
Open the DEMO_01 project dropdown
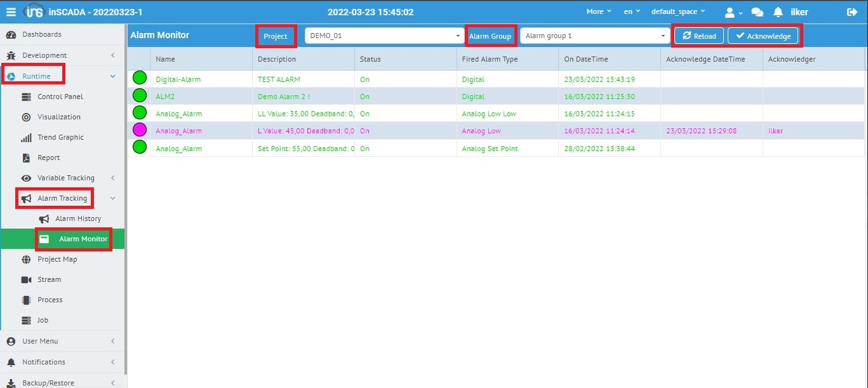tap(385, 36)
